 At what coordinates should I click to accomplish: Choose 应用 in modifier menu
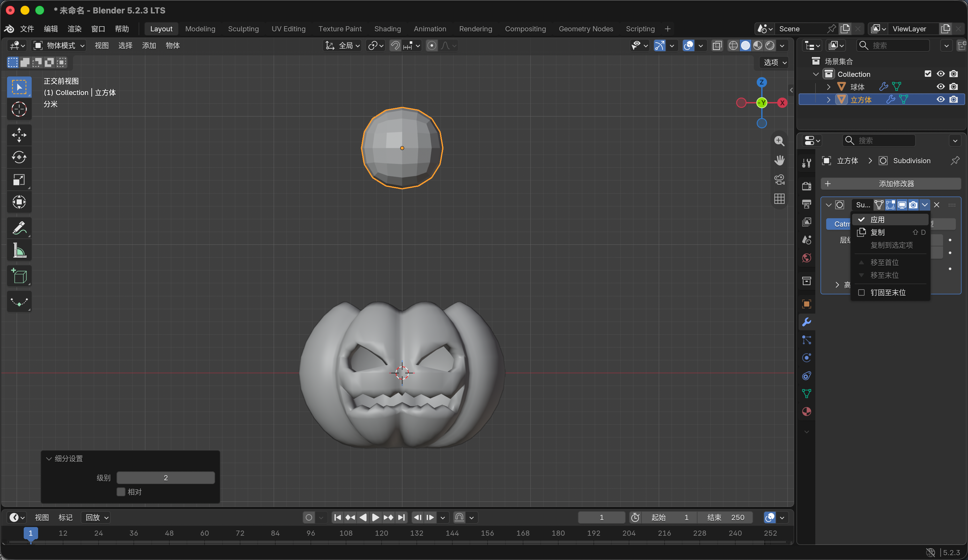tap(891, 219)
